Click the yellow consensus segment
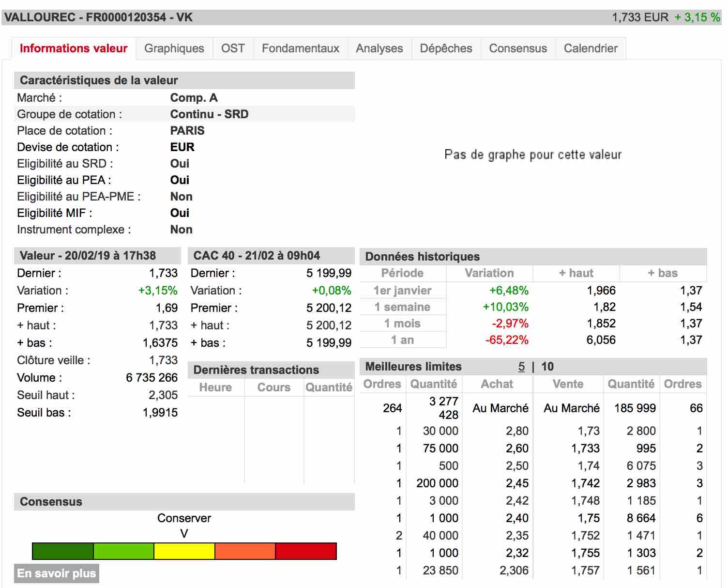This screenshot has width=728, height=588. (x=184, y=551)
